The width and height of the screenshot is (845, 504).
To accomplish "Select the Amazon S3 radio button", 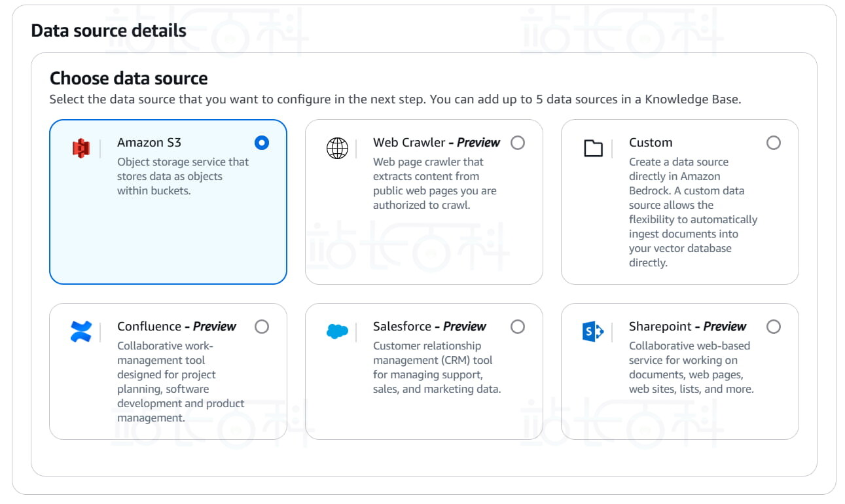I will point(262,143).
